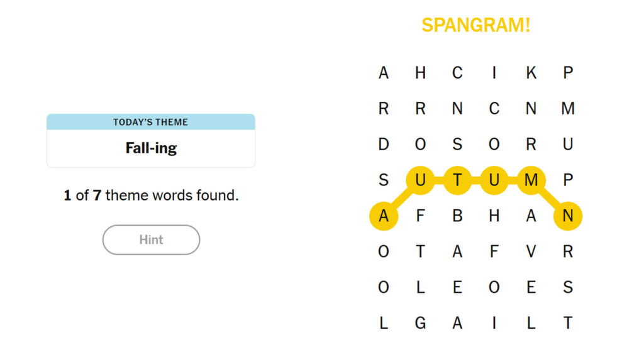Select the letter U ending the third row
Screen dimensions: 644x362
[568, 144]
